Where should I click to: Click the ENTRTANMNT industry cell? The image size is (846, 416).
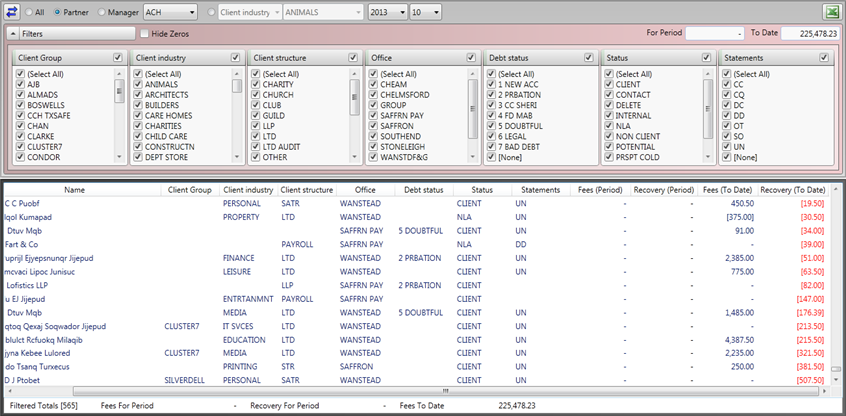tap(248, 299)
